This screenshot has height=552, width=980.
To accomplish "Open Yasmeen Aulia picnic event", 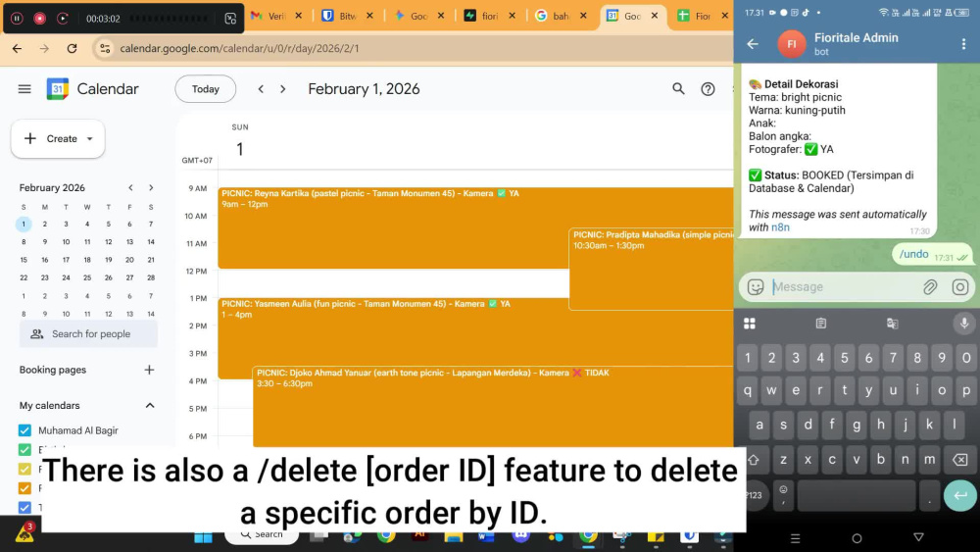I will pyautogui.click(x=394, y=337).
